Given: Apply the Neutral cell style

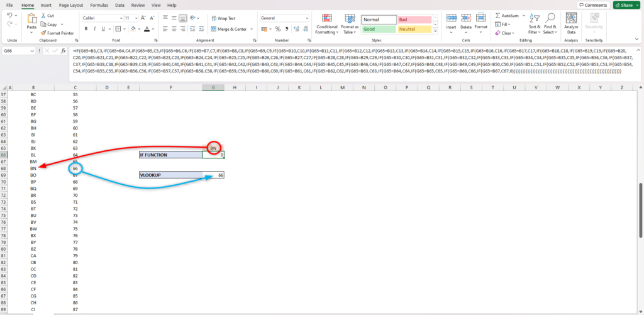Looking at the screenshot, I should click(x=414, y=29).
